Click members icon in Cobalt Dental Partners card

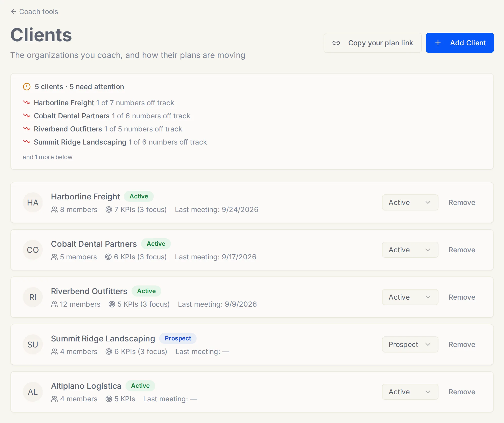pyautogui.click(x=54, y=257)
